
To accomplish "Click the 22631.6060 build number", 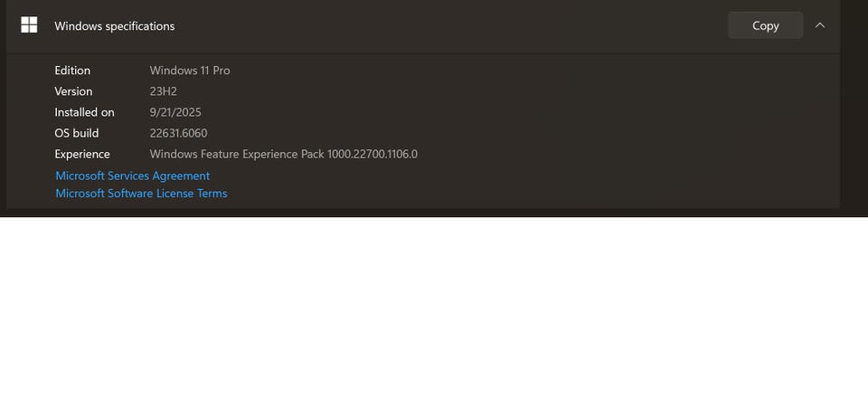I will pos(178,133).
